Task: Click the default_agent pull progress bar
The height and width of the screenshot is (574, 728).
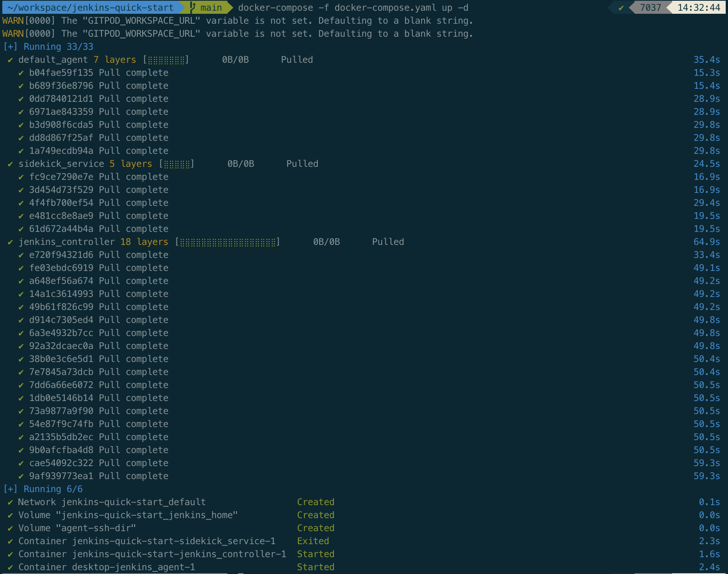Action: click(166, 60)
